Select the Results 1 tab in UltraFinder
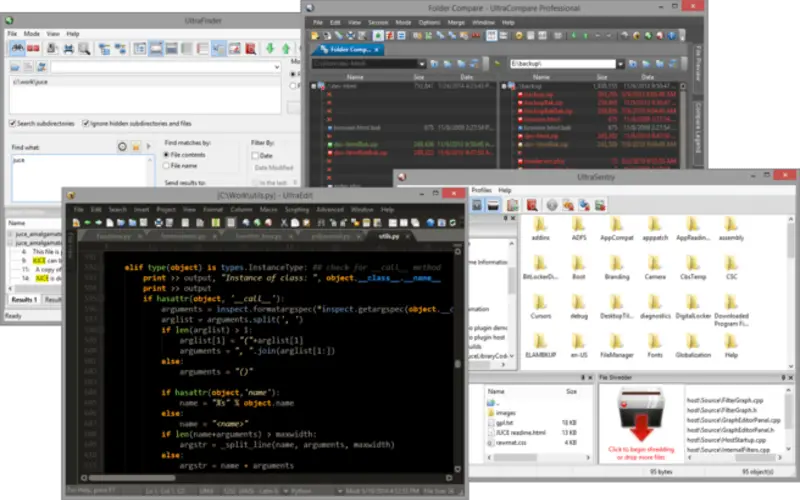The width and height of the screenshot is (800, 500). click(x=24, y=299)
